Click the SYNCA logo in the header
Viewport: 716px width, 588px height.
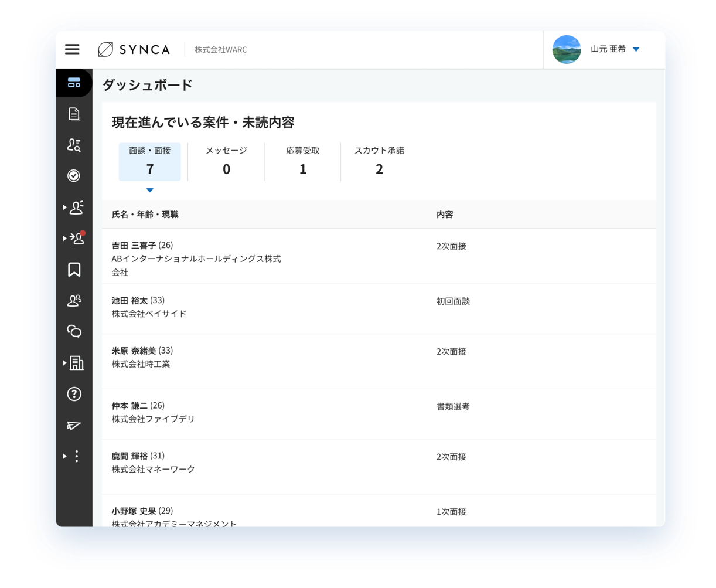[134, 49]
